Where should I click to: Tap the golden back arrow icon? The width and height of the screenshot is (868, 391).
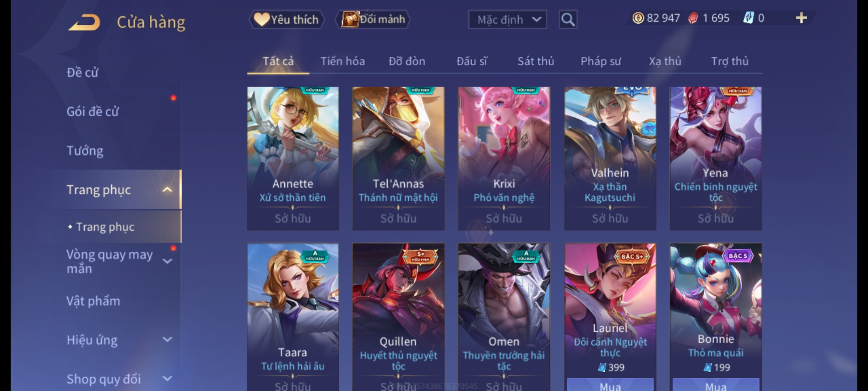[x=85, y=22]
